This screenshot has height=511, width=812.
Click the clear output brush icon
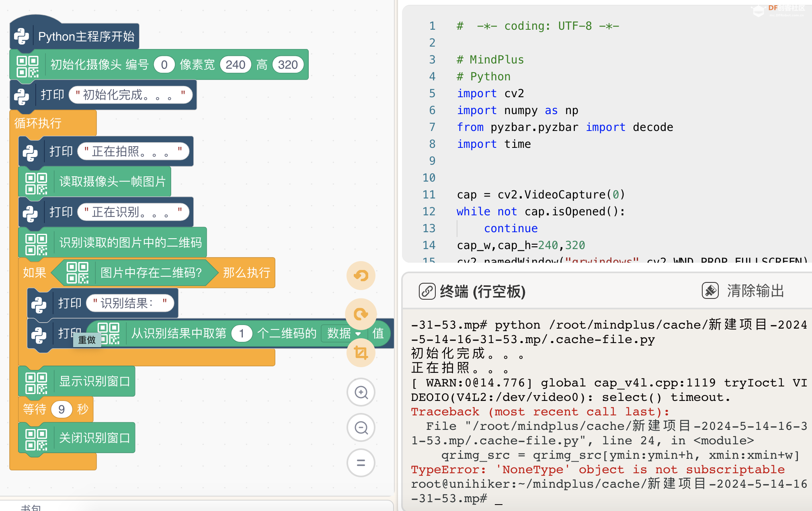pos(710,290)
